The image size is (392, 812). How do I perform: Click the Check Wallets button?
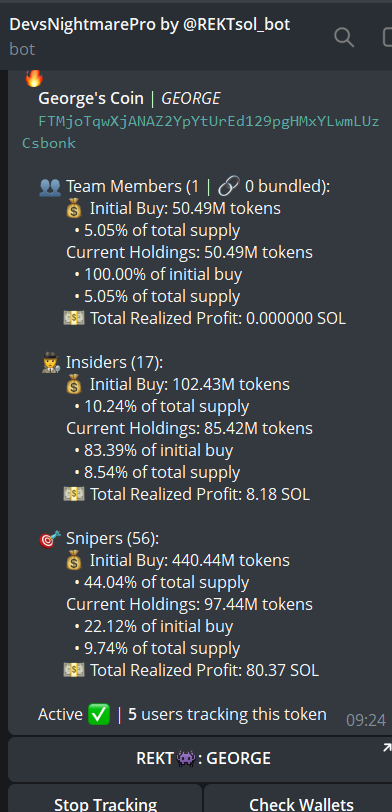pyautogui.click(x=298, y=798)
